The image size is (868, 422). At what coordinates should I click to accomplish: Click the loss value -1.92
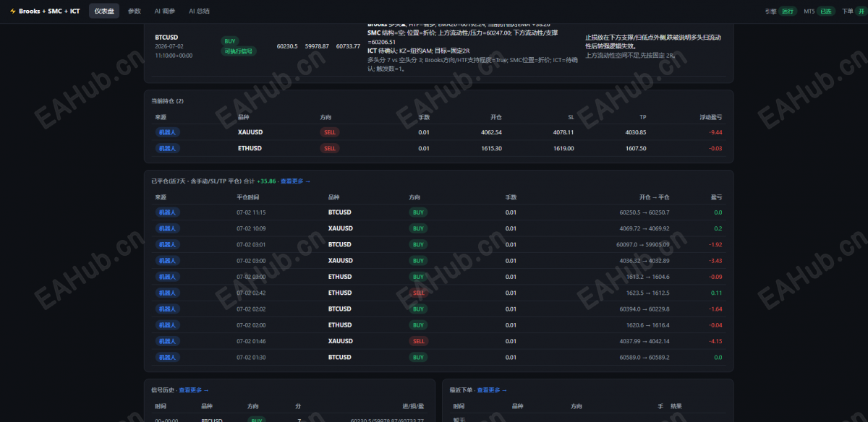715,244
